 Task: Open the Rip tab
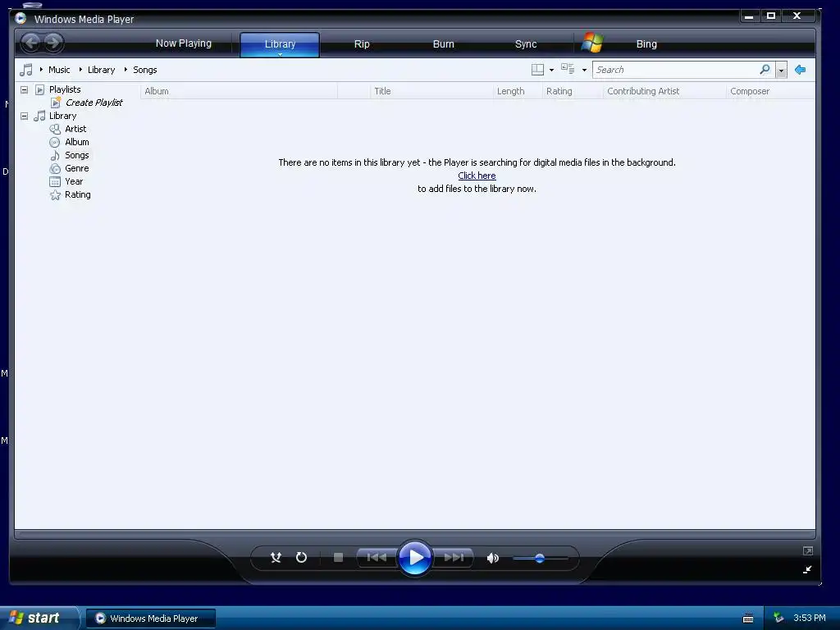[x=362, y=44]
